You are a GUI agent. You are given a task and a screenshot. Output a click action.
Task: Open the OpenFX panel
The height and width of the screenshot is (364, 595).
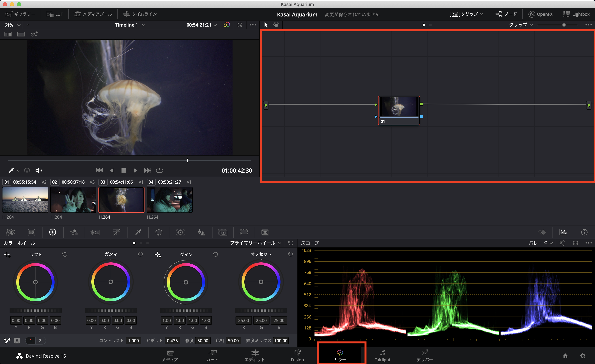pyautogui.click(x=540, y=14)
